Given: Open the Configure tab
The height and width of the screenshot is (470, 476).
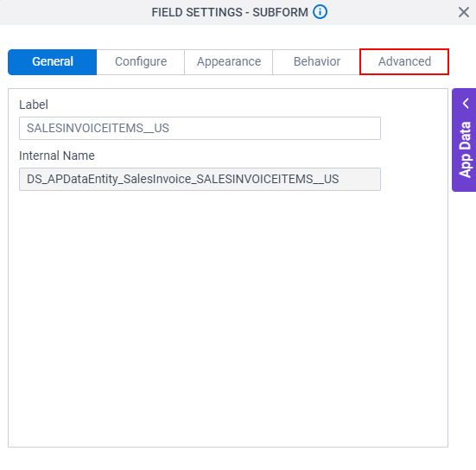Looking at the screenshot, I should [x=141, y=61].
